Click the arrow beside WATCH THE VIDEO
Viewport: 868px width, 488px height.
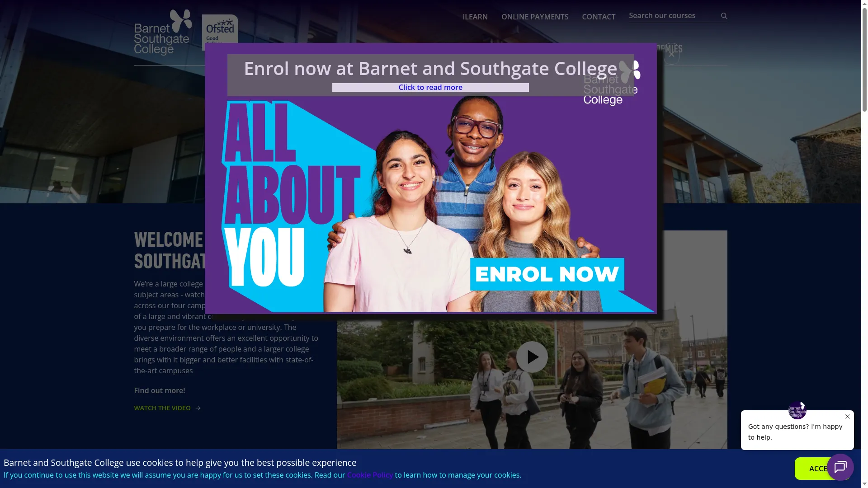[198, 408]
